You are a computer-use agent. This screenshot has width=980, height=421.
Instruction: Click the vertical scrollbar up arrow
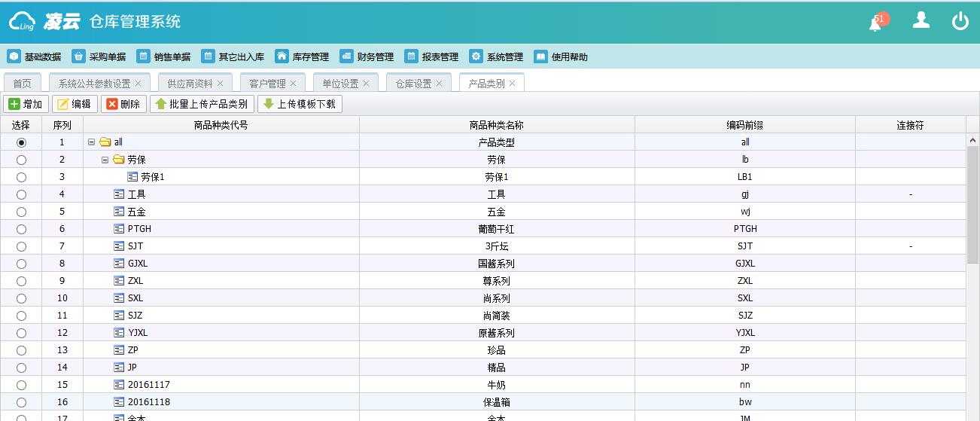[x=972, y=141]
